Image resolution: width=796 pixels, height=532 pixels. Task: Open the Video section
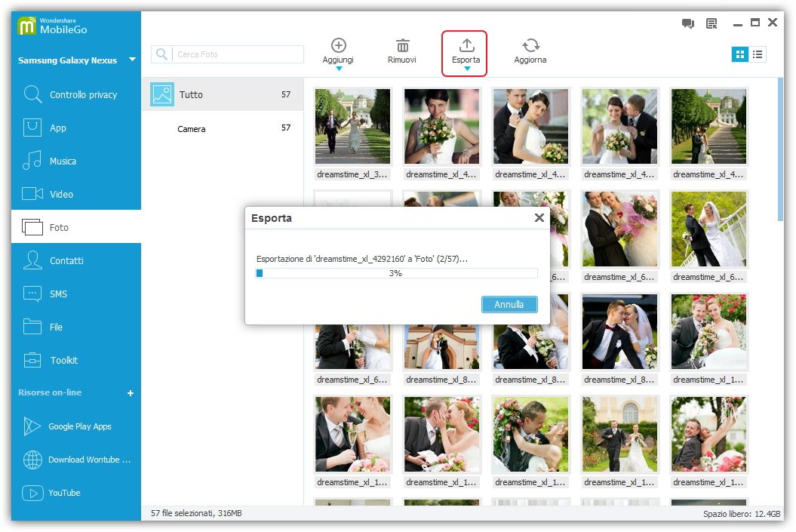[76, 194]
